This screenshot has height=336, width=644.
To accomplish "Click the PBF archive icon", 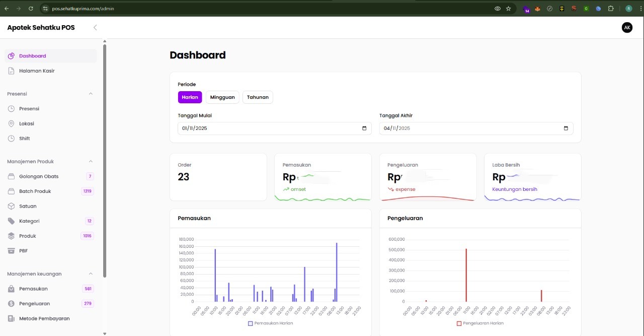I will point(12,251).
